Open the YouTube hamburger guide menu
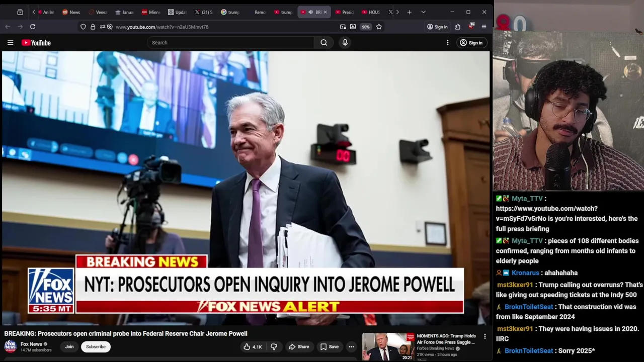Viewport: 644px width, 362px height. (10, 43)
